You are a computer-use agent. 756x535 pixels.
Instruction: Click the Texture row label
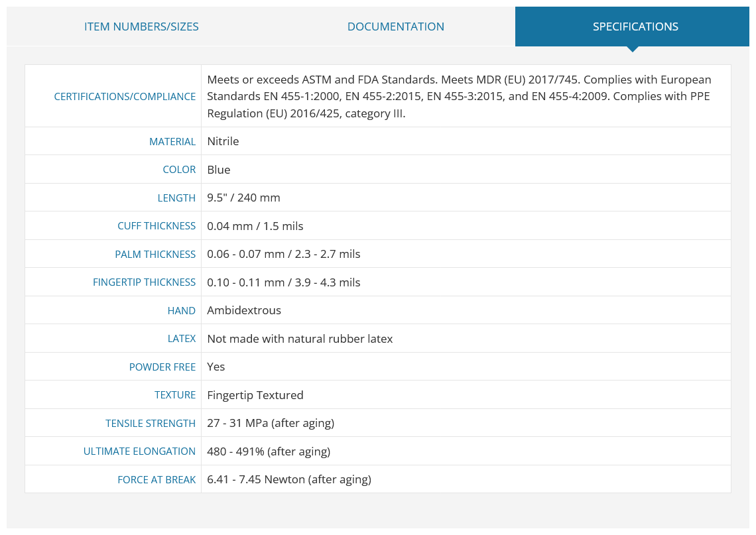(x=174, y=395)
